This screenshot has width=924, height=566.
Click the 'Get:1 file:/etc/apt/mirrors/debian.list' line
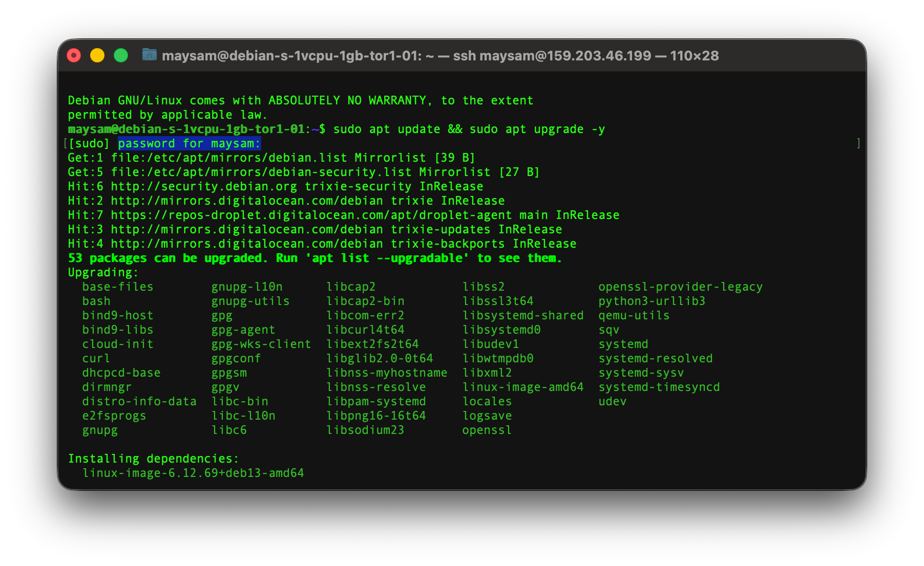272,158
